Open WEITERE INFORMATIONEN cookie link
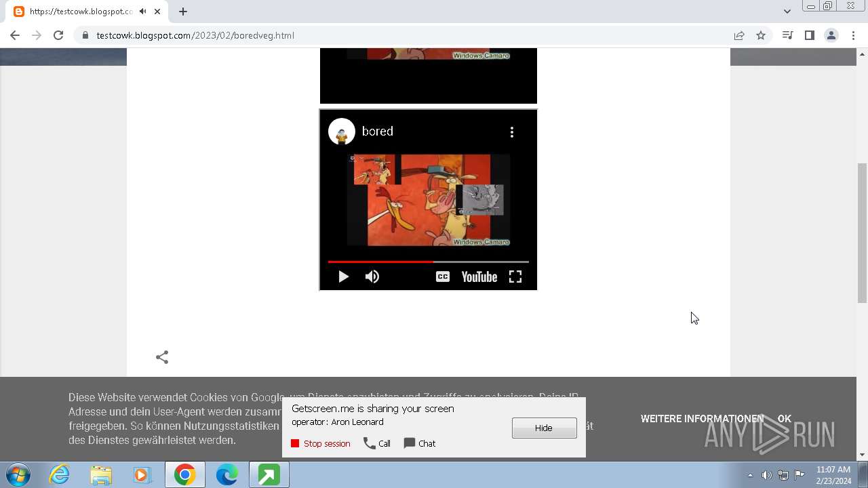The height and width of the screenshot is (488, 868). point(703,419)
